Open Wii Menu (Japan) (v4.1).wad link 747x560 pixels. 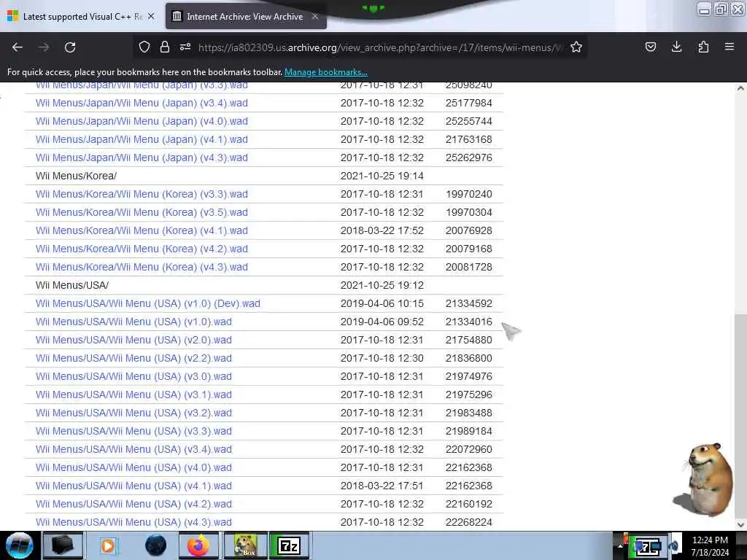click(142, 139)
